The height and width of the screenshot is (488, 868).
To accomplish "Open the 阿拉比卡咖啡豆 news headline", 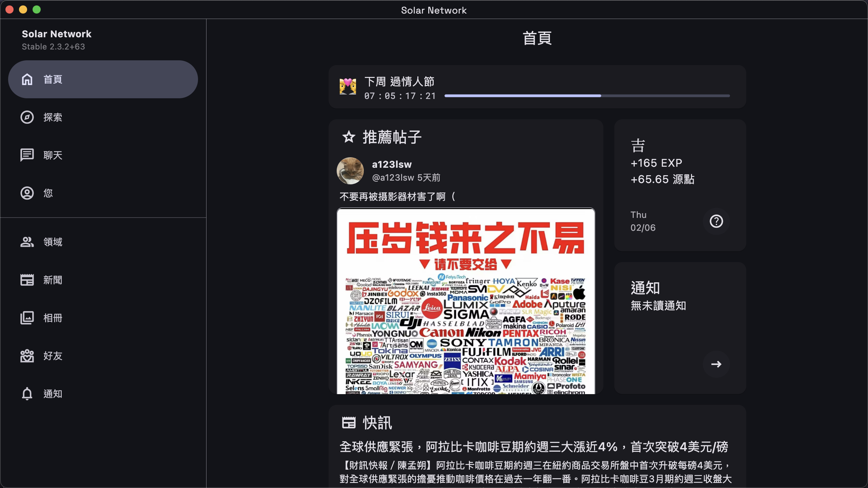I will pyautogui.click(x=534, y=447).
